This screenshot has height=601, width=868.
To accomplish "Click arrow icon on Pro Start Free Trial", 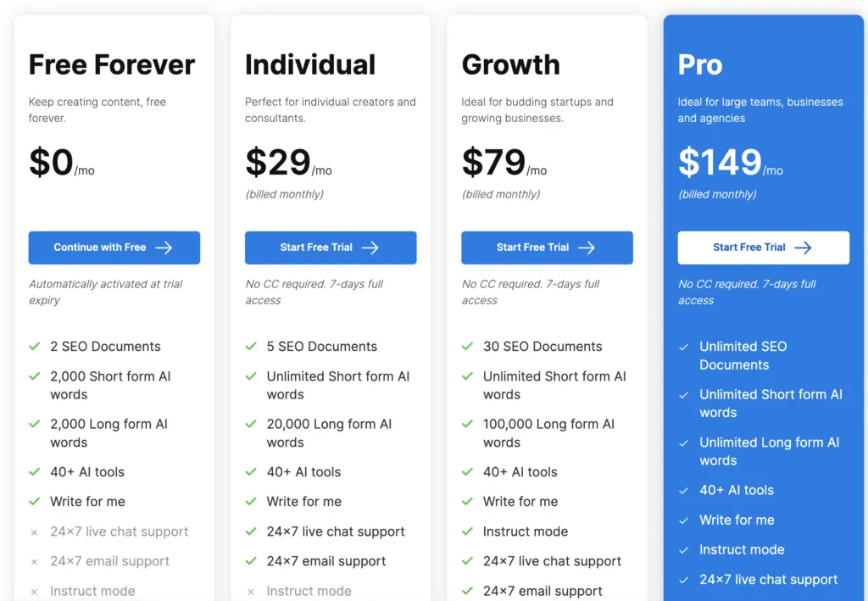I will [x=803, y=248].
